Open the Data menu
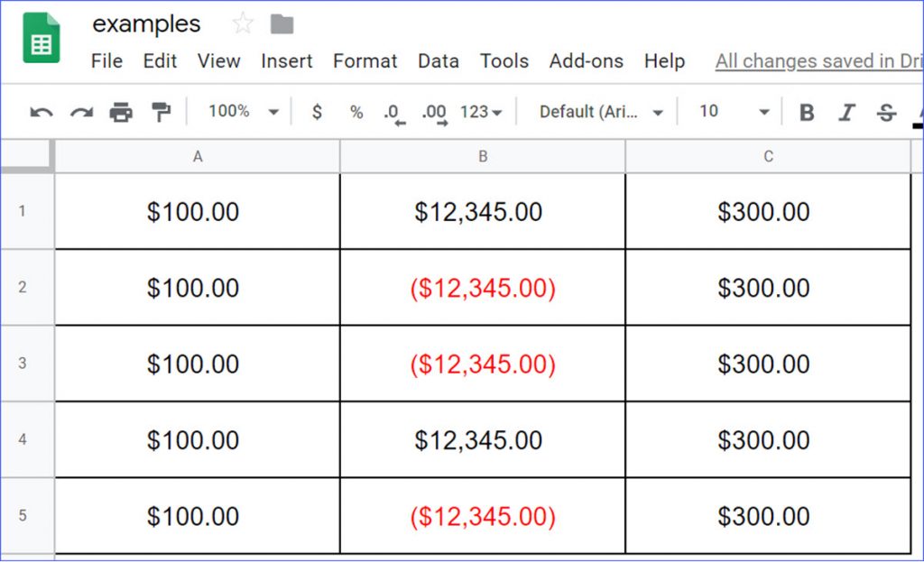Screen dimensions: 924x562 point(439,61)
